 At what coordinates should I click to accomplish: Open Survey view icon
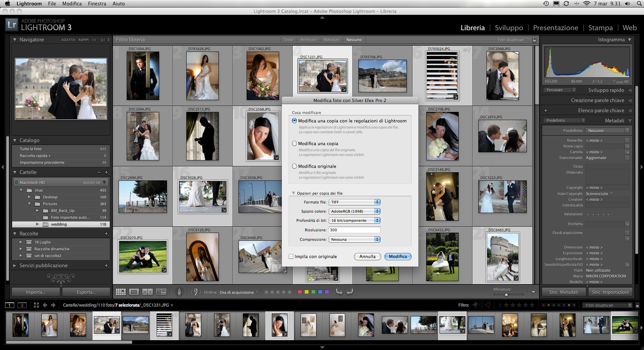(161, 292)
